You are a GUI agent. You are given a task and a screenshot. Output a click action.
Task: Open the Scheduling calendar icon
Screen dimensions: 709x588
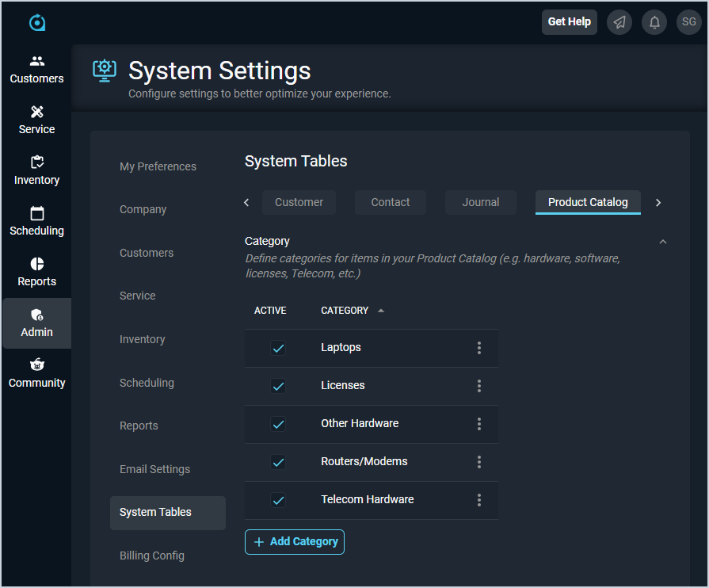(36, 214)
